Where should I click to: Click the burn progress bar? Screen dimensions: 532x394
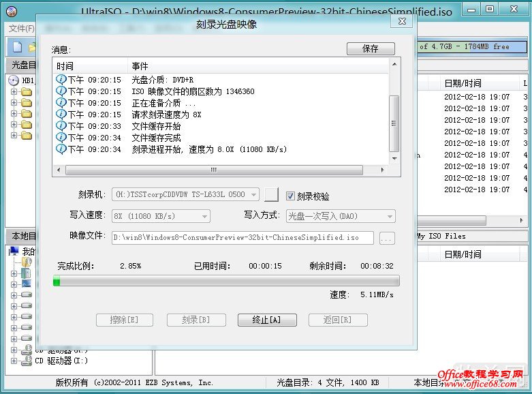coord(226,281)
